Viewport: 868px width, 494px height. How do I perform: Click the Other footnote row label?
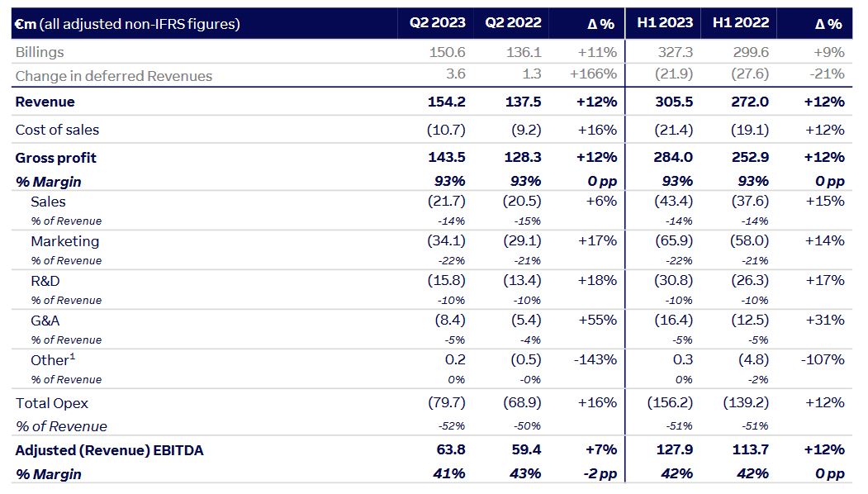pos(52,360)
